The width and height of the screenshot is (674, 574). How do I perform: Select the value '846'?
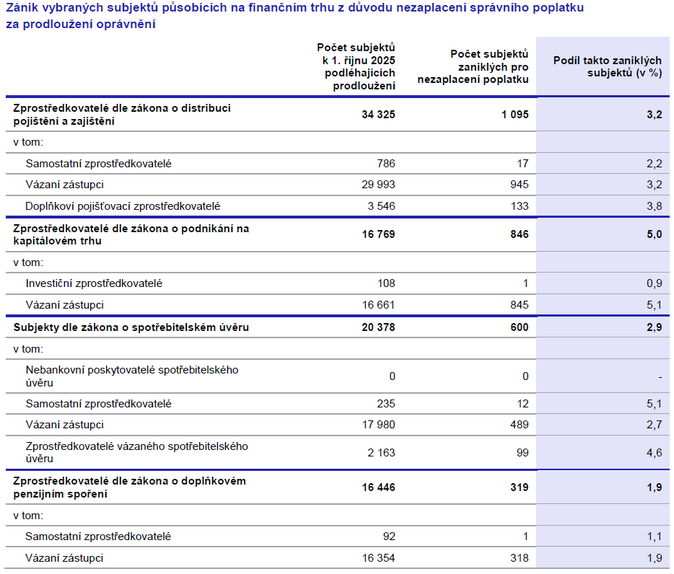519,234
